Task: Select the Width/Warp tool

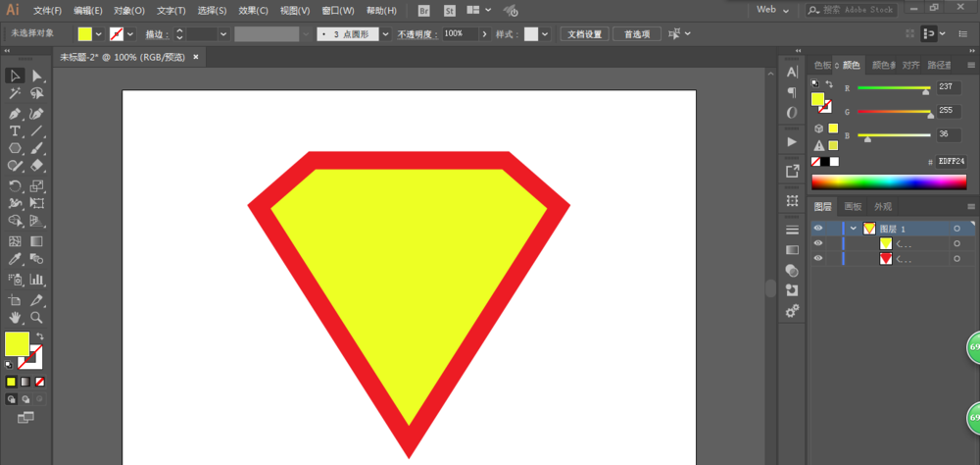Action: point(15,203)
